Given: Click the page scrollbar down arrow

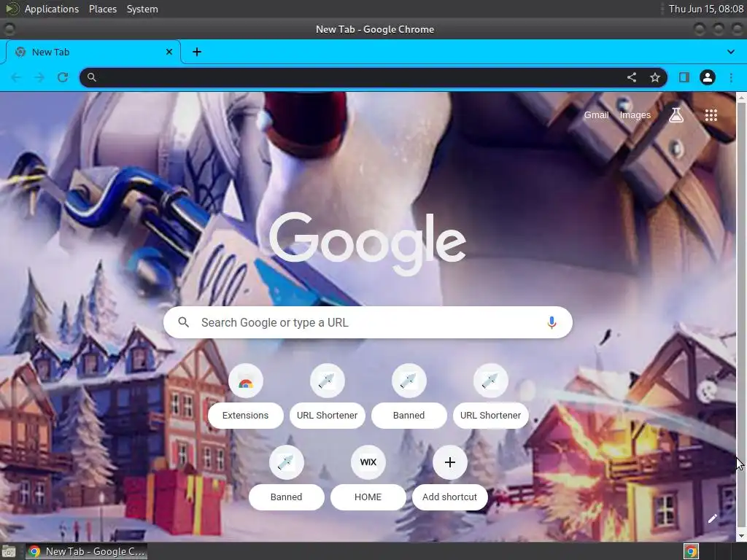Looking at the screenshot, I should (741, 536).
